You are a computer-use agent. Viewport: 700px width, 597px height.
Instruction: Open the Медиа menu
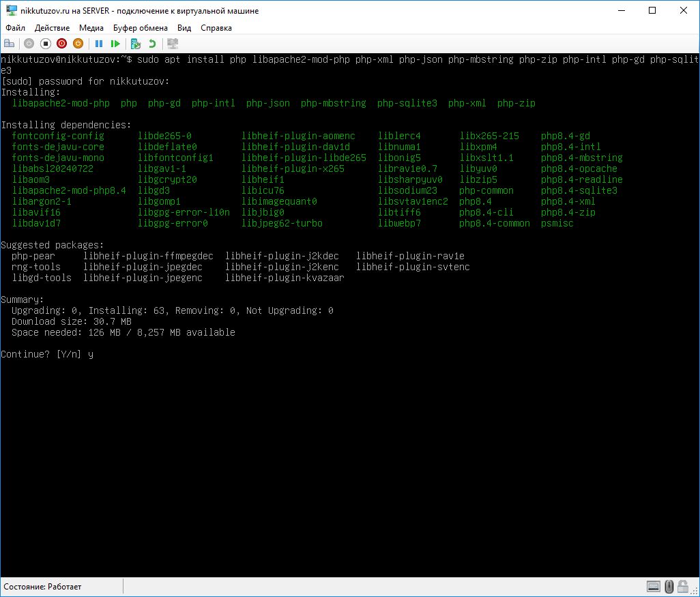pyautogui.click(x=91, y=28)
